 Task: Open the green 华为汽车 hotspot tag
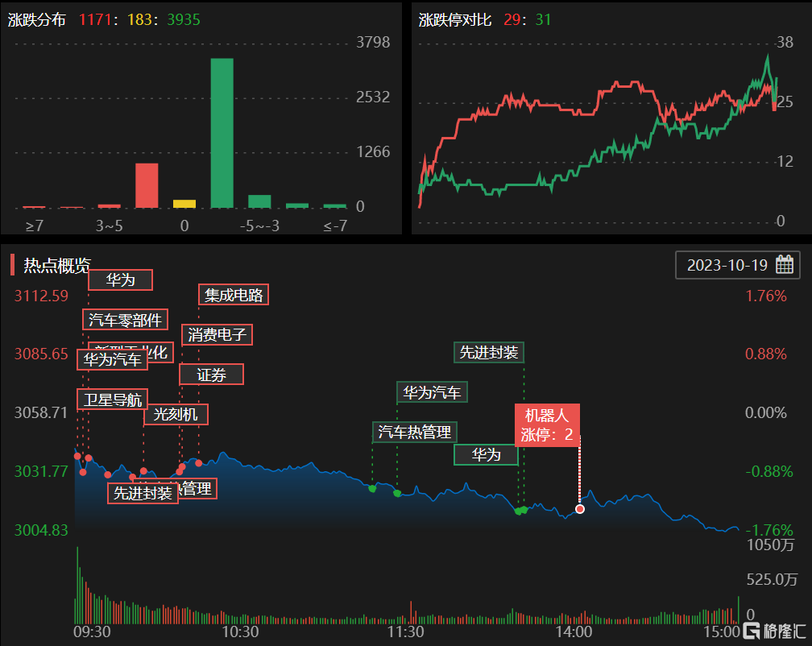point(432,391)
